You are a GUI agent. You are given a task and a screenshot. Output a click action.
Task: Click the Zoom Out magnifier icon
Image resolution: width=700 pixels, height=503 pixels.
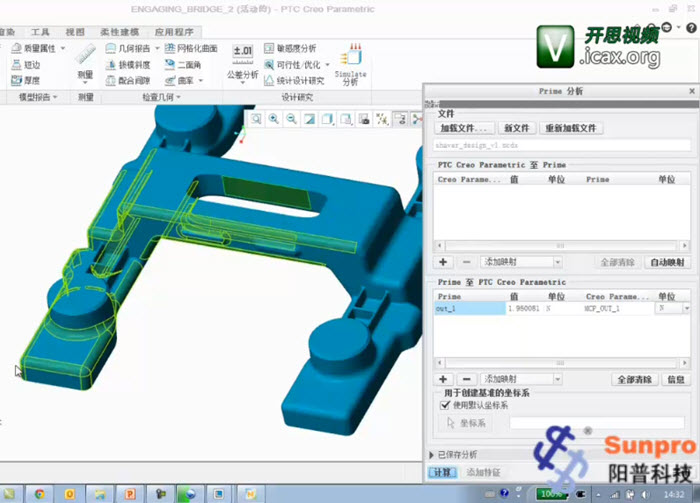click(292, 119)
